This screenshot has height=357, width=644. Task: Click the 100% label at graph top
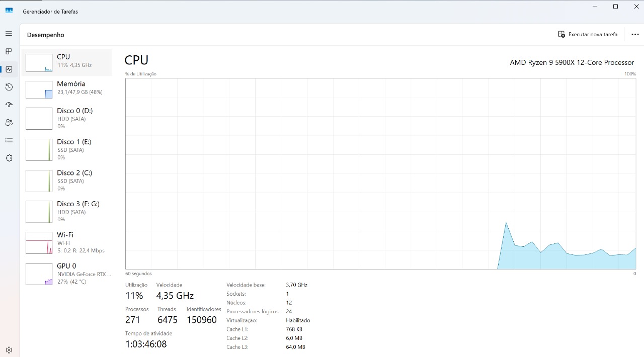coord(630,74)
